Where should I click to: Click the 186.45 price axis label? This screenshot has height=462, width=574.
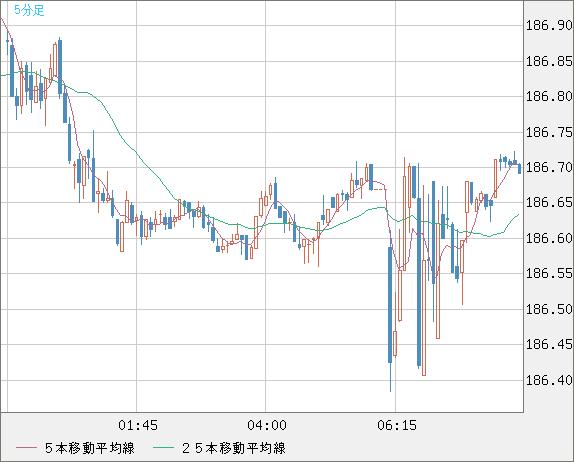point(549,344)
